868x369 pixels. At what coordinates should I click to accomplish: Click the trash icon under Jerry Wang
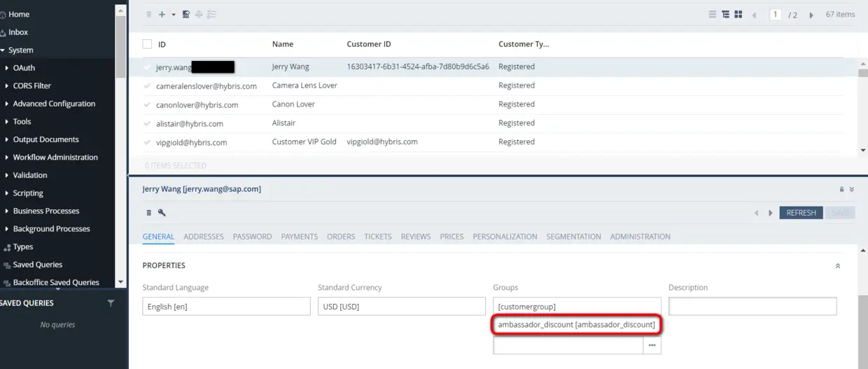click(148, 213)
